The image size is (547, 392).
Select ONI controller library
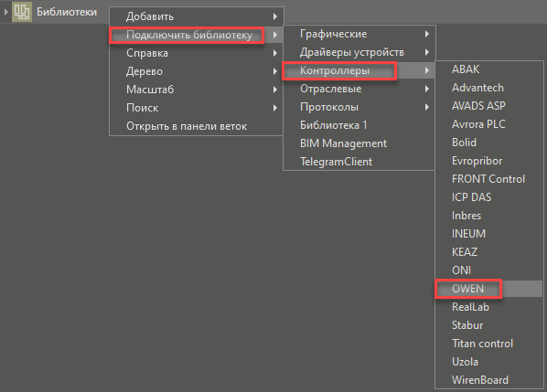489,270
